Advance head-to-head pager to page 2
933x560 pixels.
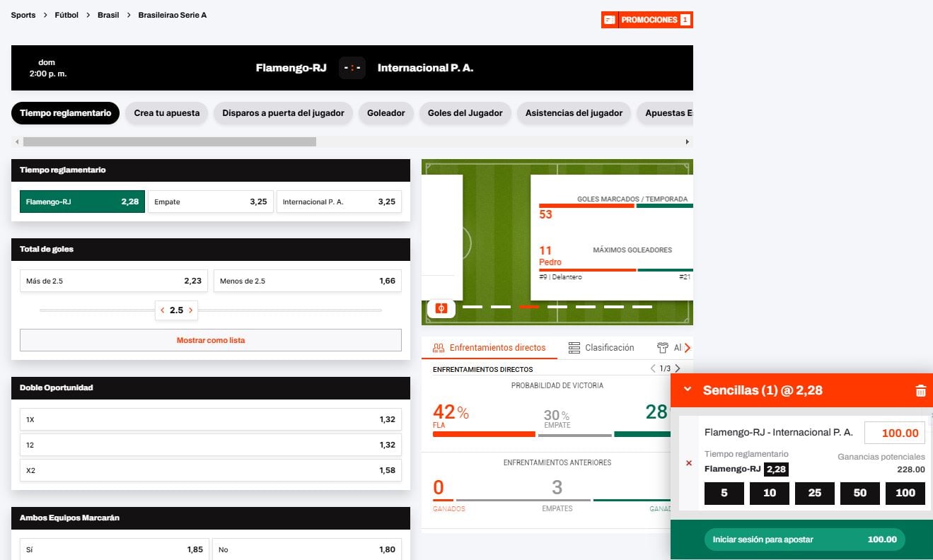(x=677, y=368)
